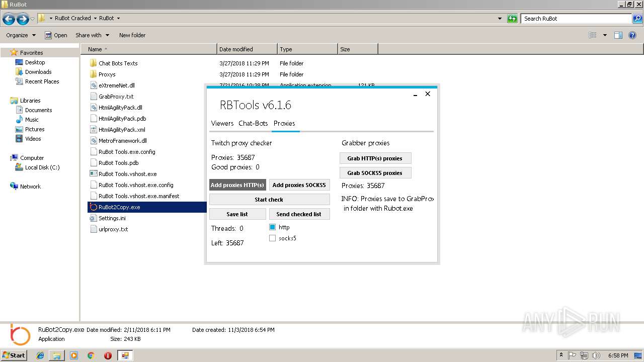Sort by the Name column header
This screenshot has height=362, width=644.
point(149,49)
